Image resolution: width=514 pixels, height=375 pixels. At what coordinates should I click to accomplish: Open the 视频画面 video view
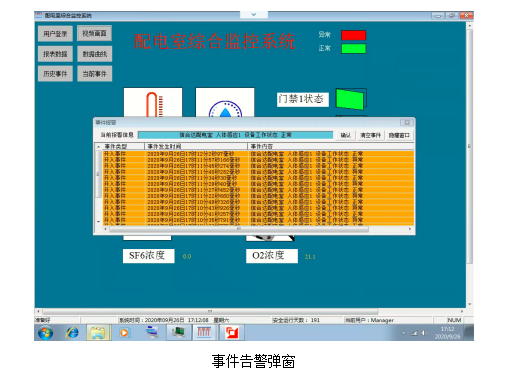click(94, 33)
